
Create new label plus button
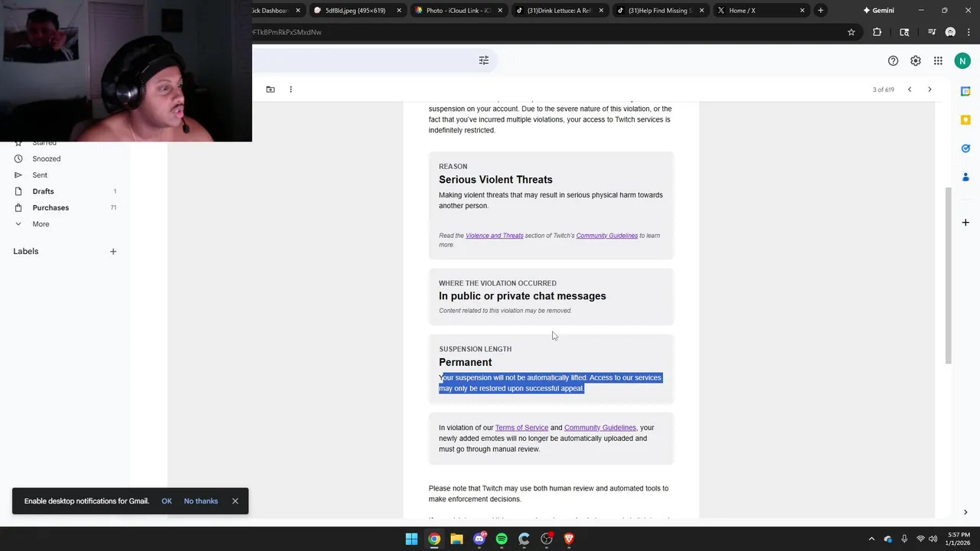point(113,252)
